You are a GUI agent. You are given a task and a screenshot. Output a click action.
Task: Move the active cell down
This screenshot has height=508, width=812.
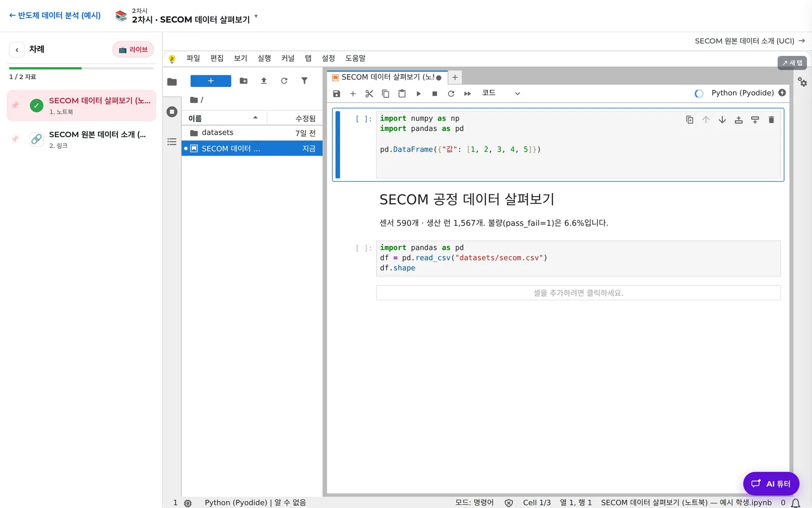point(722,120)
